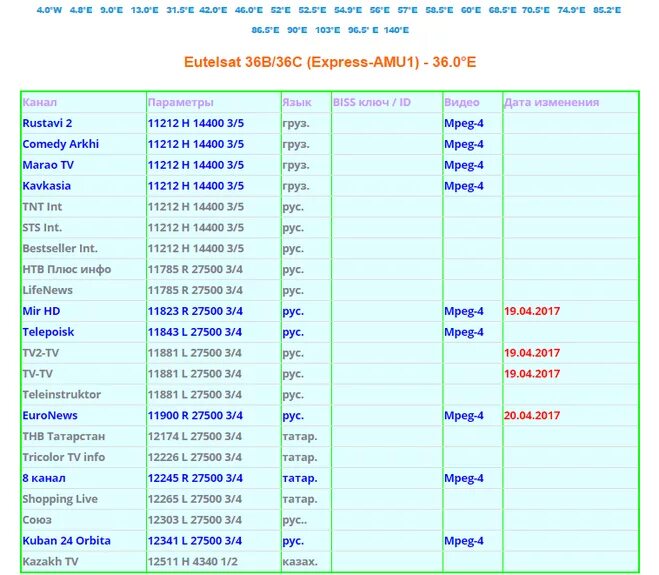Select the TV-TV channel name
The width and height of the screenshot is (659, 575).
38,374
